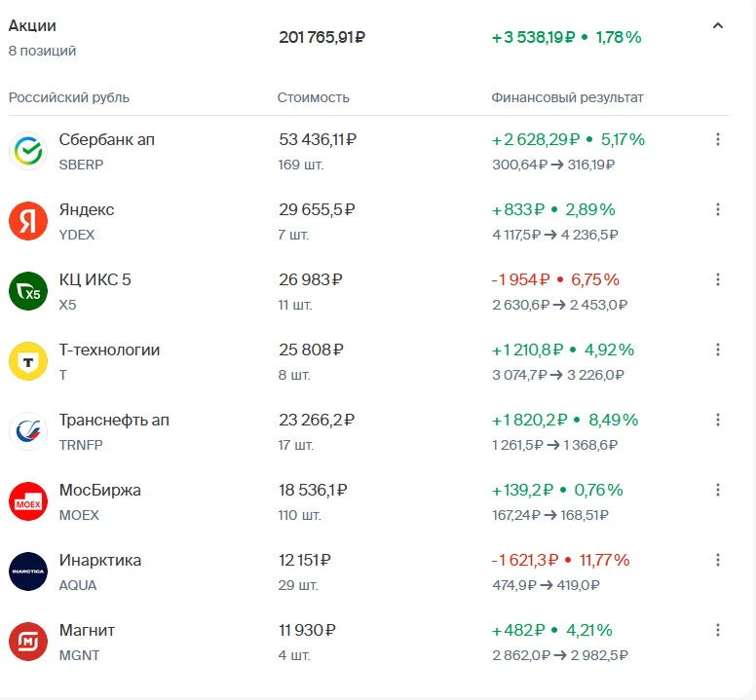Click МосБиржа value 18 536,1₽
This screenshot has width=756, height=700.
313,490
